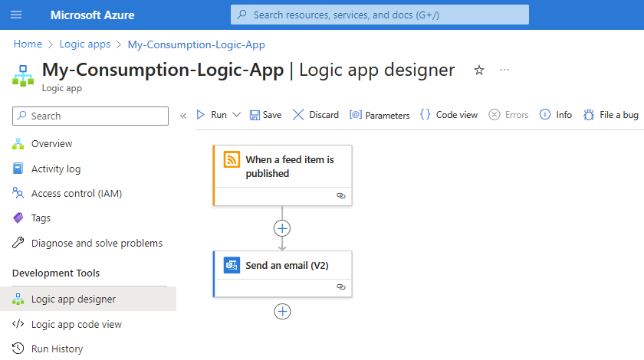Switch to Code view

(x=449, y=115)
